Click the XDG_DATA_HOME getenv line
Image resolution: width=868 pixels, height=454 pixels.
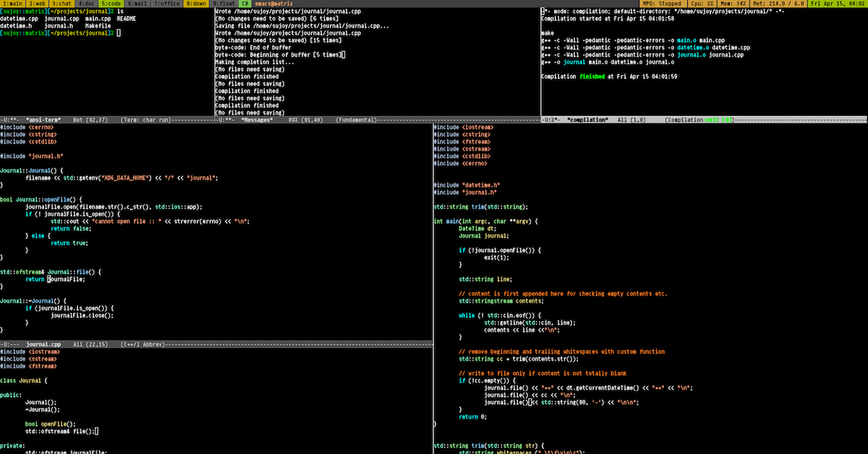click(x=122, y=177)
